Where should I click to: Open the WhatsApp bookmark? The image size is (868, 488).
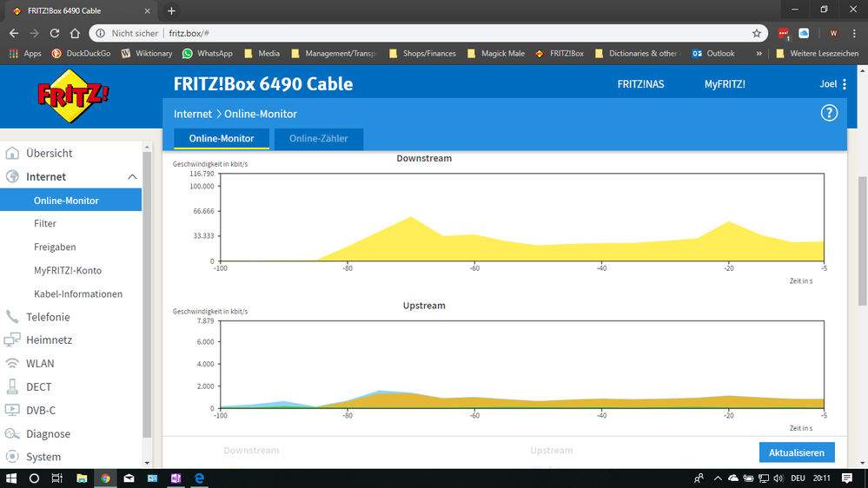[208, 54]
